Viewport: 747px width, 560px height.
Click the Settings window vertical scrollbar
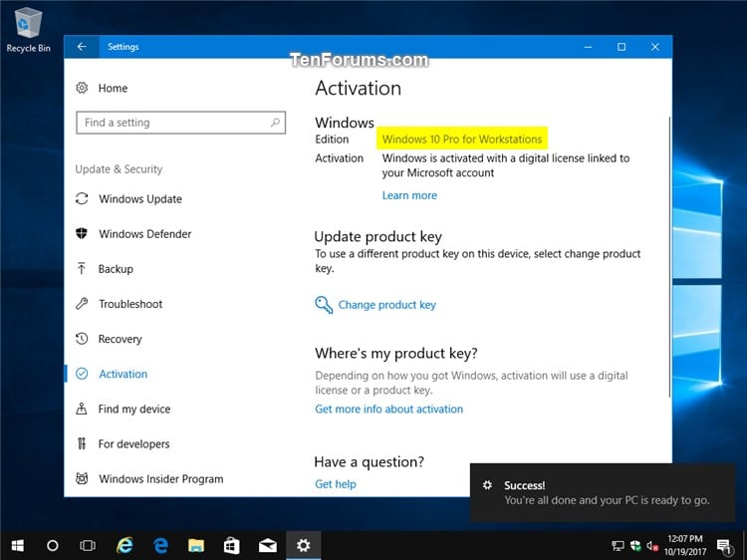click(670, 256)
